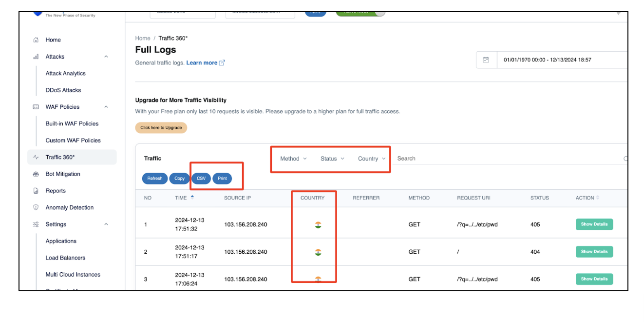This screenshot has width=644, height=322.
Task: Export traffic logs with CSV button
Action: [x=201, y=179]
